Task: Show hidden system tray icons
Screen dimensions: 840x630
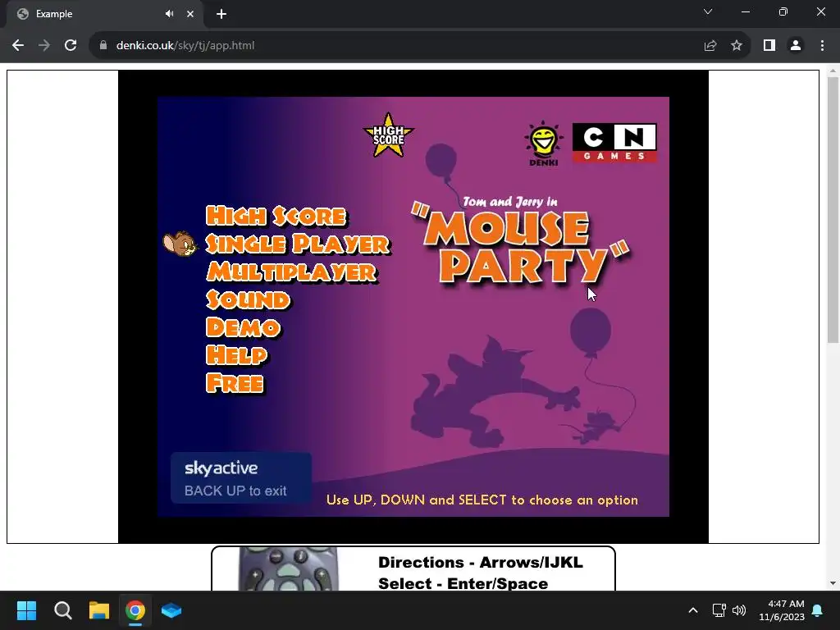Action: pyautogui.click(x=692, y=610)
